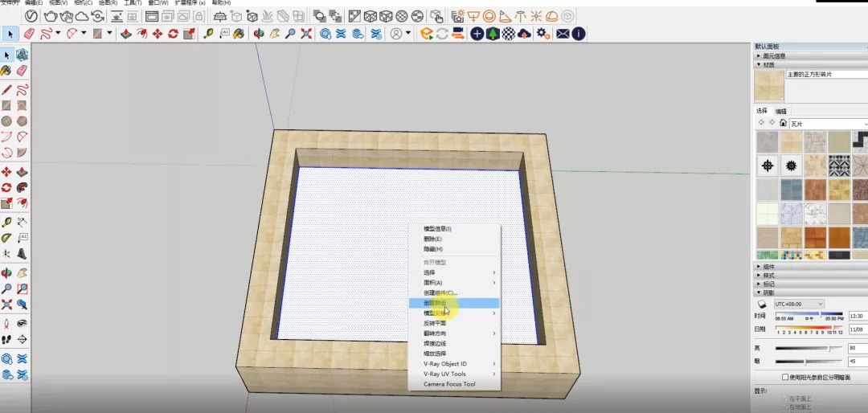This screenshot has height=413, width=868.
Task: Open the UTC+08:00 time zone dropdown
Action: [799, 304]
